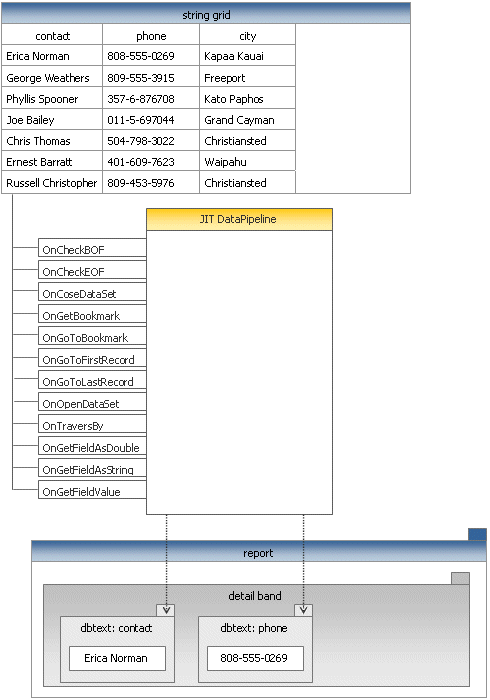The height and width of the screenshot is (700, 490).
Task: Select the phone column header
Action: (x=151, y=35)
